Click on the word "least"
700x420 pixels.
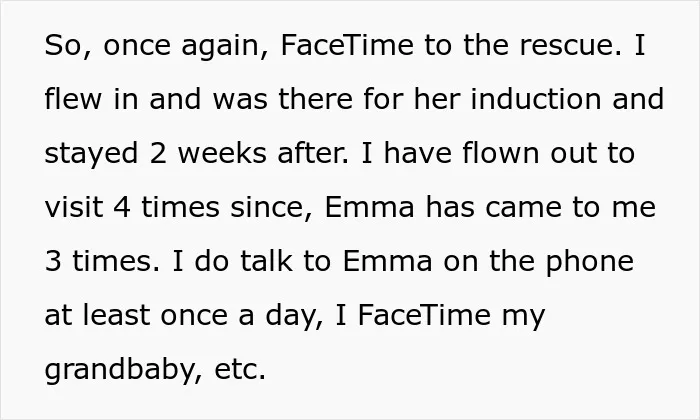116,315
